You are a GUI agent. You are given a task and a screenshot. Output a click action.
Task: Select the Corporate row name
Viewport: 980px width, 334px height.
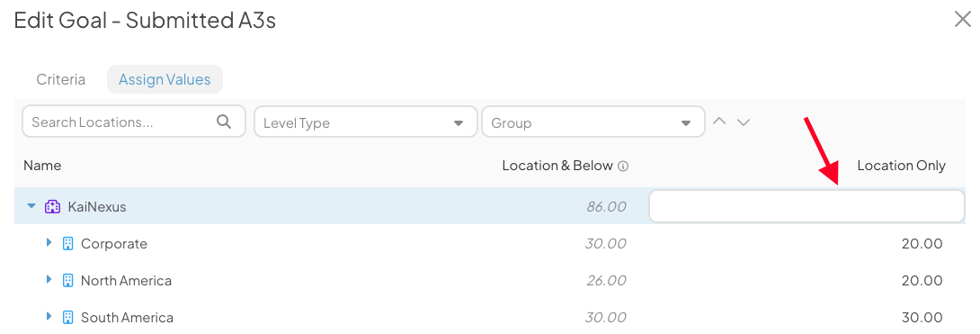(114, 243)
